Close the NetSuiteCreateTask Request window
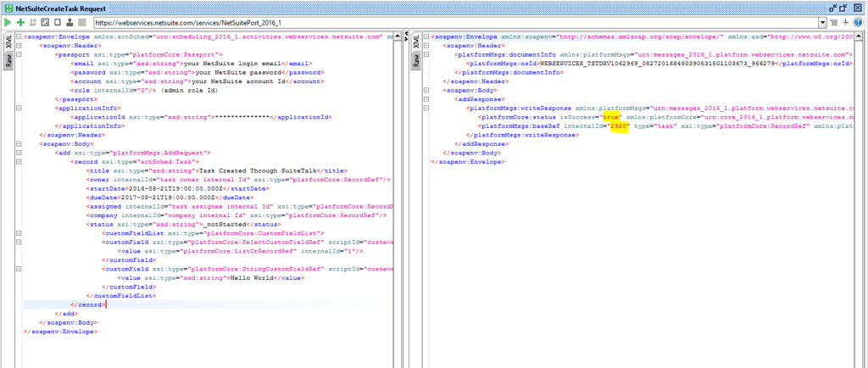 click(858, 8)
